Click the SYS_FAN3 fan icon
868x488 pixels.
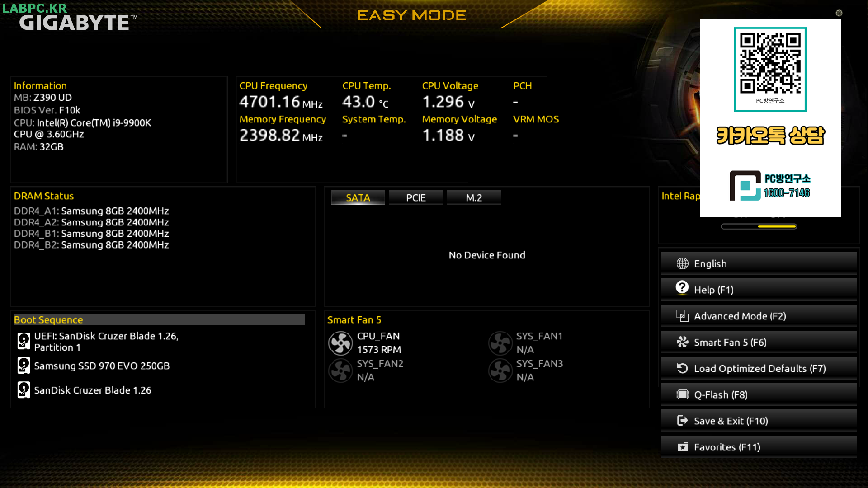pyautogui.click(x=500, y=371)
